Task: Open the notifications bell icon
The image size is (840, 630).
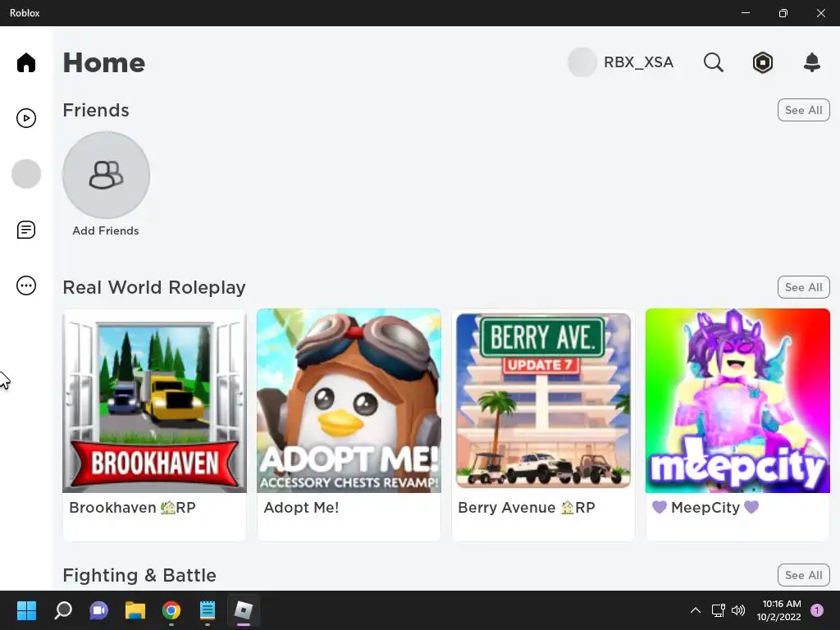Action: [x=812, y=62]
